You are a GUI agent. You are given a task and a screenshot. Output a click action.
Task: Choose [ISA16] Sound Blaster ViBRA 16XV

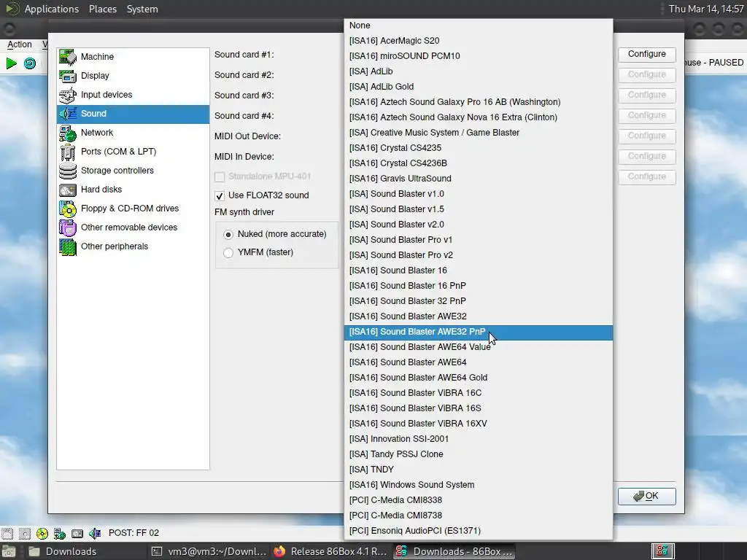click(479, 424)
